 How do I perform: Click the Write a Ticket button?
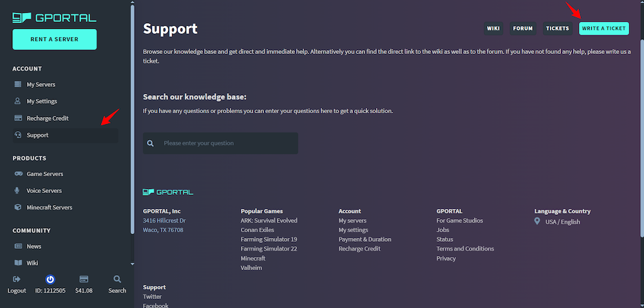pos(604,28)
